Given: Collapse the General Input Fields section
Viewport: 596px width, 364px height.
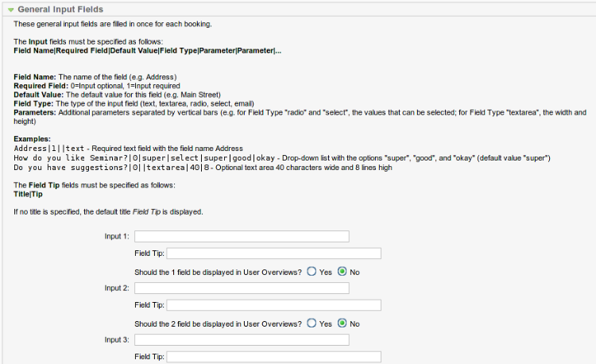Looking at the screenshot, I should pyautogui.click(x=10, y=10).
